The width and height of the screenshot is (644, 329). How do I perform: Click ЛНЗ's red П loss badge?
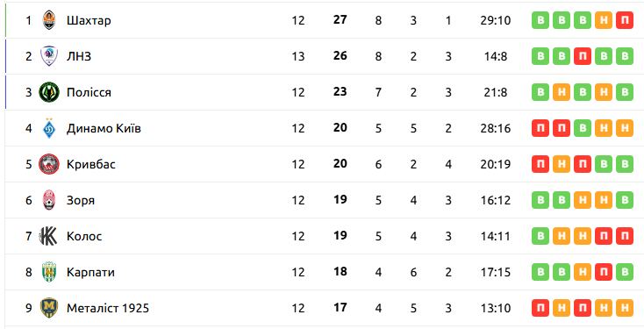(583, 56)
